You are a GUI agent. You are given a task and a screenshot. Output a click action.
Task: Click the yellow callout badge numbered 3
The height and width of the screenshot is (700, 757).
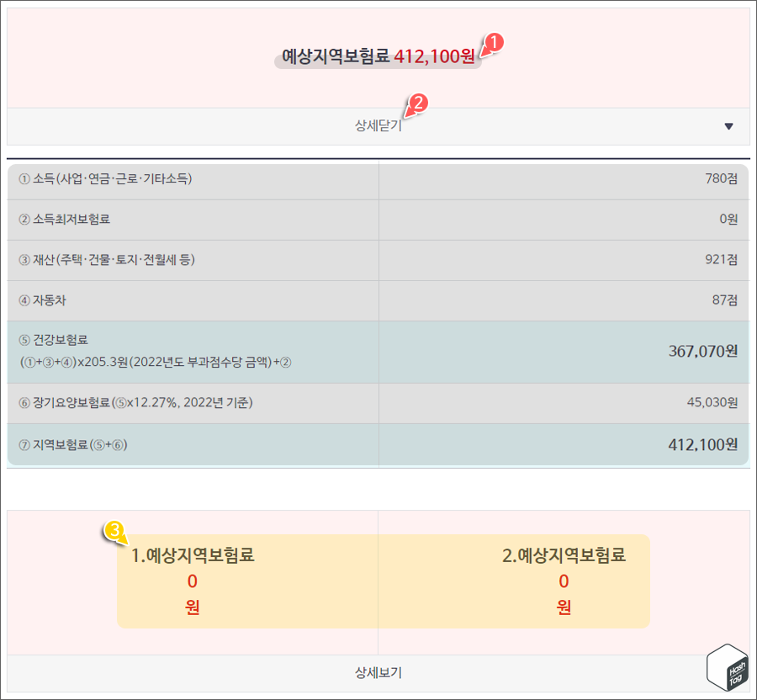(115, 530)
